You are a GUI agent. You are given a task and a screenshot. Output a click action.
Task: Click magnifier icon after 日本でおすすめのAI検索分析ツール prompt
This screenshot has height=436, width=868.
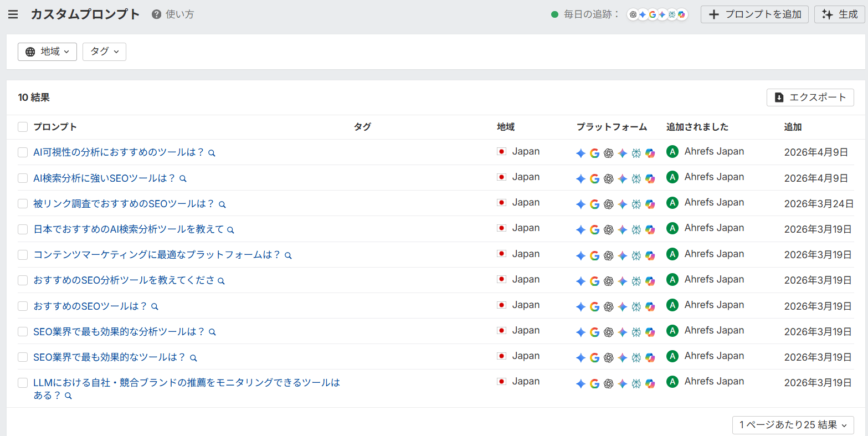click(230, 230)
